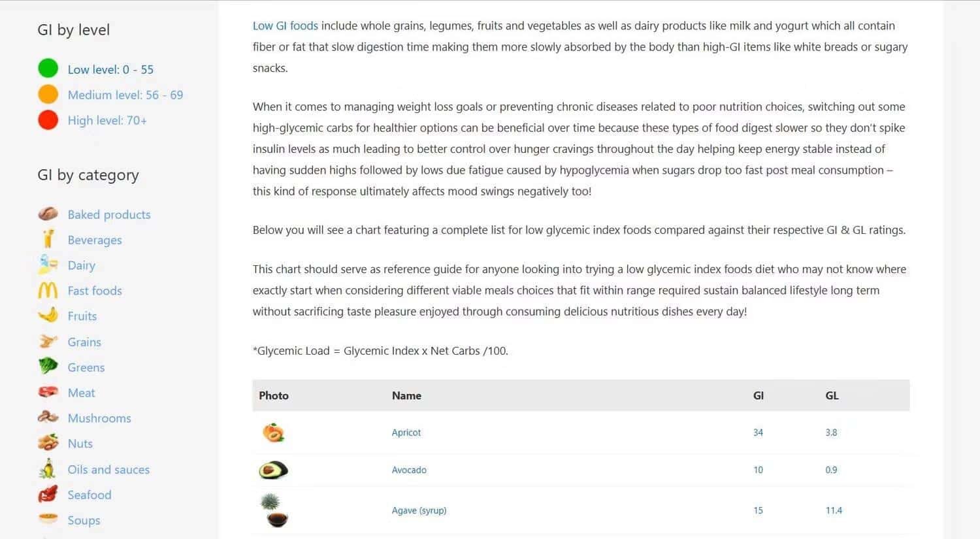Viewport: 980px width, 539px height.
Task: Click the Greens leaf icon
Action: click(48, 367)
